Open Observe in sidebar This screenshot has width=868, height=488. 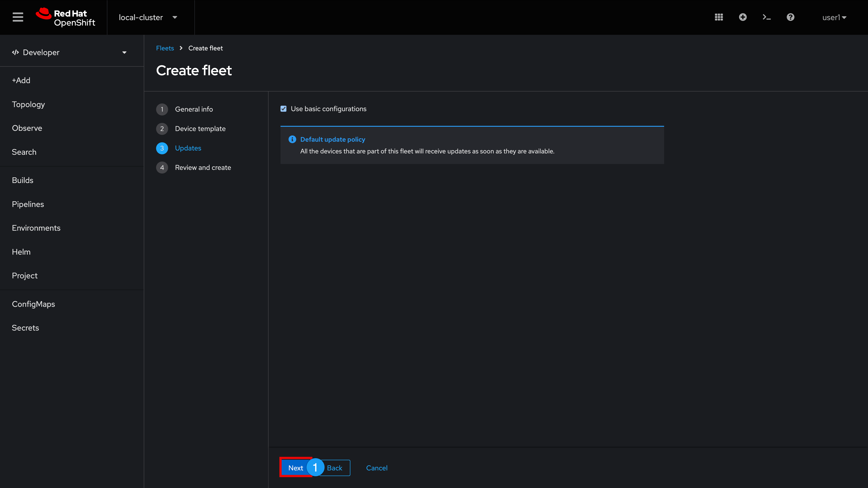point(27,128)
